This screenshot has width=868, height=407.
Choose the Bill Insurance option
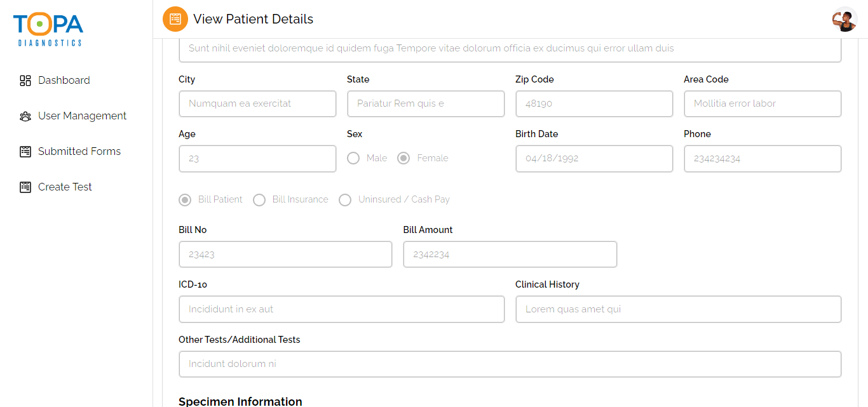coord(259,200)
